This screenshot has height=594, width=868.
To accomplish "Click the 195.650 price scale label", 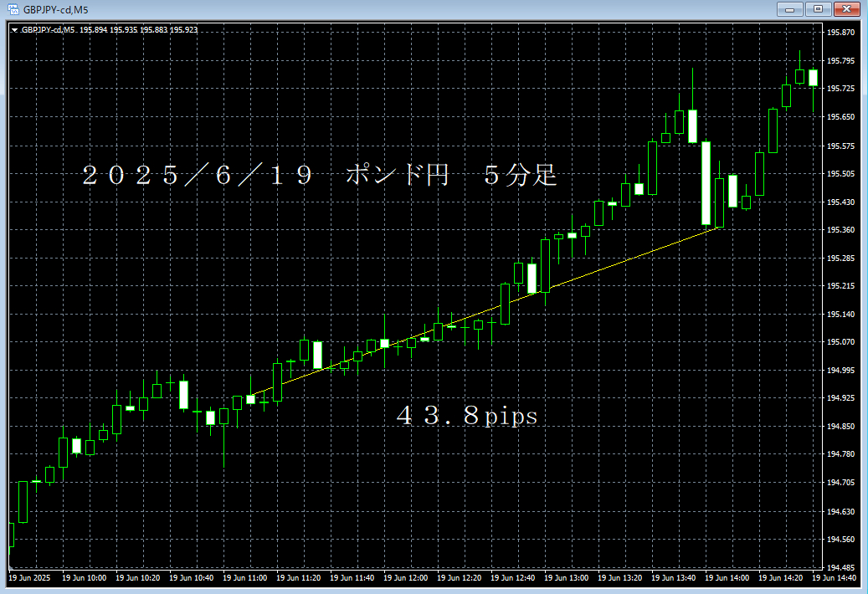I will pos(840,117).
